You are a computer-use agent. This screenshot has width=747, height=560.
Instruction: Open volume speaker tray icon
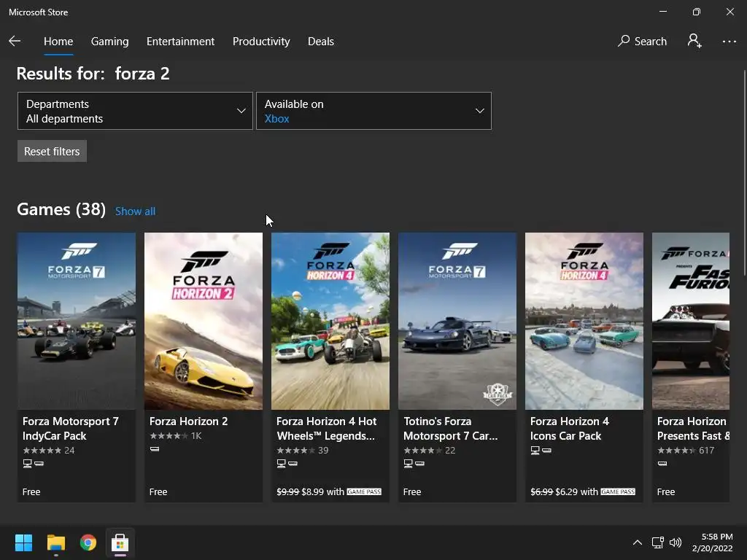(675, 542)
